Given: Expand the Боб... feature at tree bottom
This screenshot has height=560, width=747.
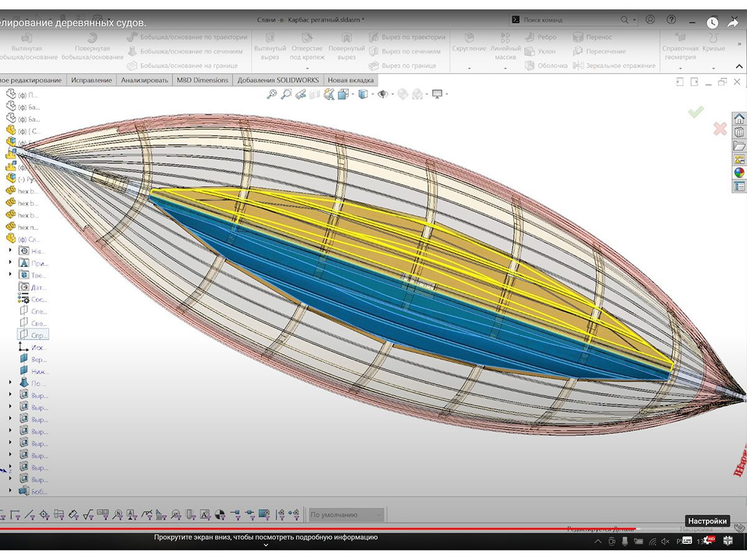Looking at the screenshot, I should (10, 492).
